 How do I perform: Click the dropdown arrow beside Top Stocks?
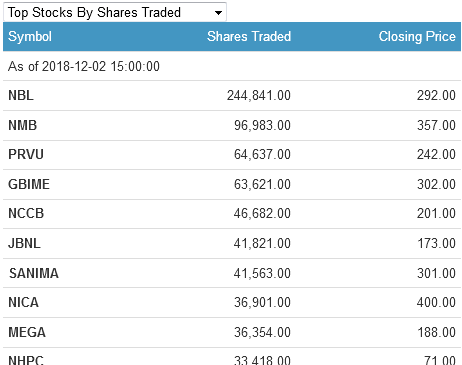pos(218,13)
